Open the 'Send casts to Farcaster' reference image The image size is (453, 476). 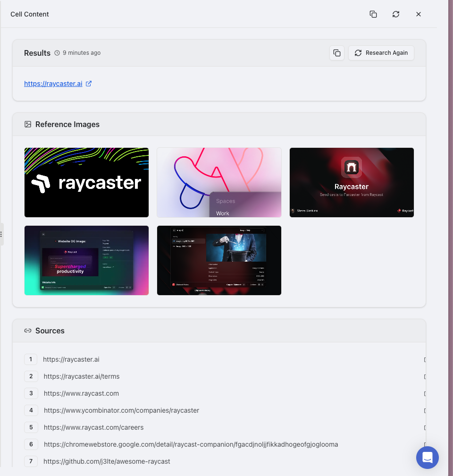point(352,182)
